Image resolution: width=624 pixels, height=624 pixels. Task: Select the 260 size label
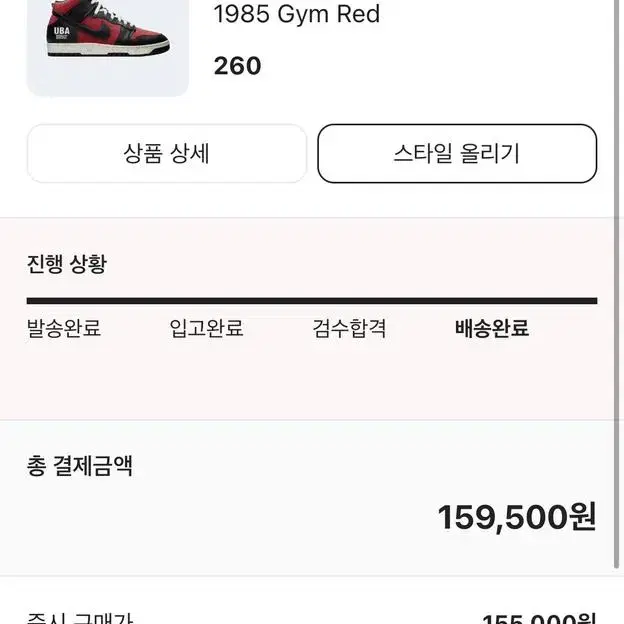tap(238, 66)
